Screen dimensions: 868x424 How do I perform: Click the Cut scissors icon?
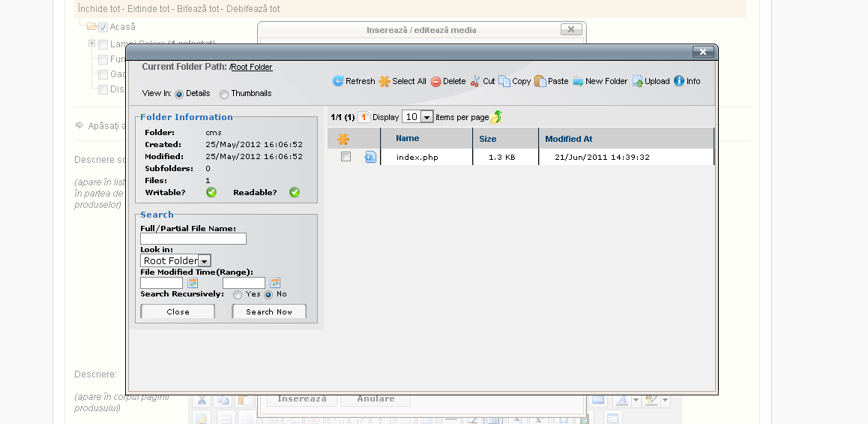point(475,81)
